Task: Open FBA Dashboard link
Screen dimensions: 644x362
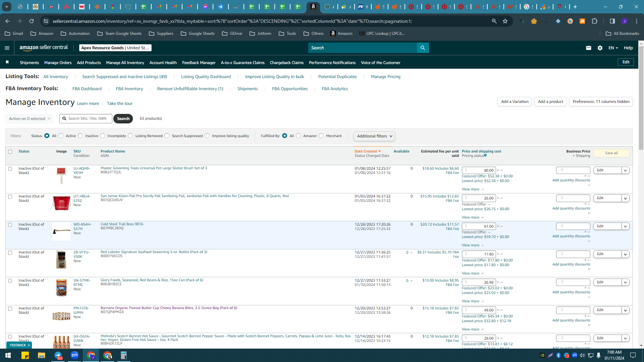Action: [x=87, y=89]
